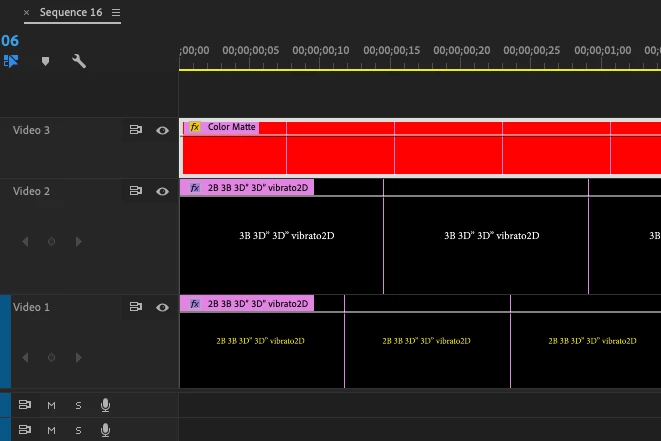The width and height of the screenshot is (661, 441).
Task: Select second Video 2 clip thumbnail
Action: tap(486, 245)
